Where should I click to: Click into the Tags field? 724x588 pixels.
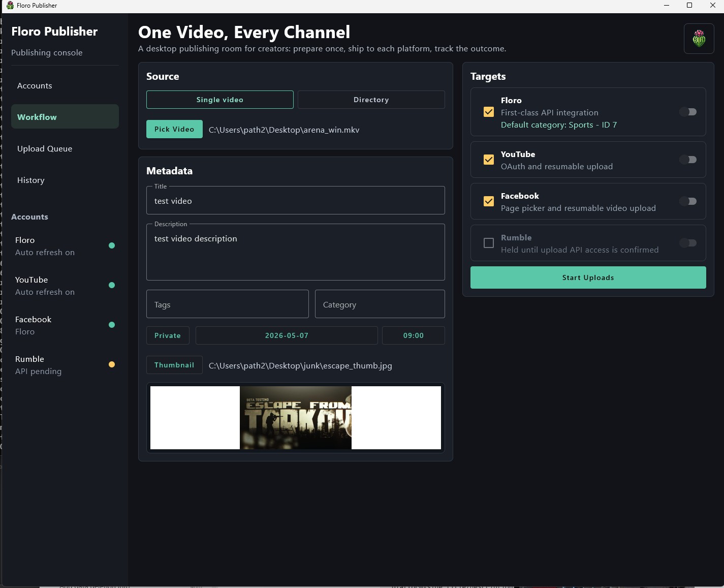[x=228, y=304]
